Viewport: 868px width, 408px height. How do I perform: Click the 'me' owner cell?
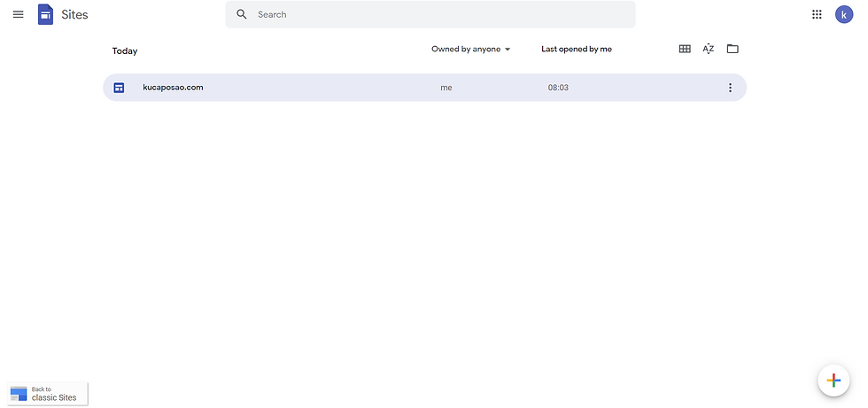coord(446,88)
